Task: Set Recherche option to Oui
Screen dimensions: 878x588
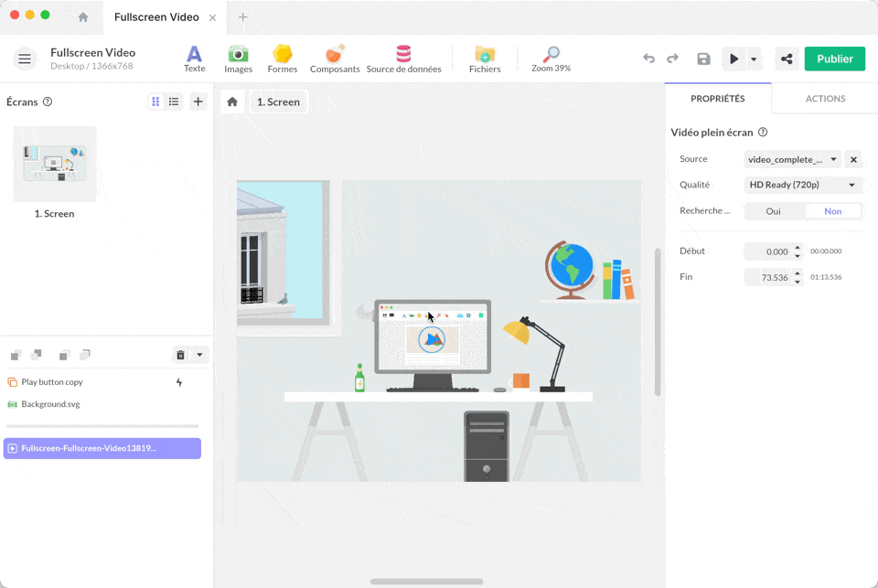Action: pyautogui.click(x=774, y=211)
